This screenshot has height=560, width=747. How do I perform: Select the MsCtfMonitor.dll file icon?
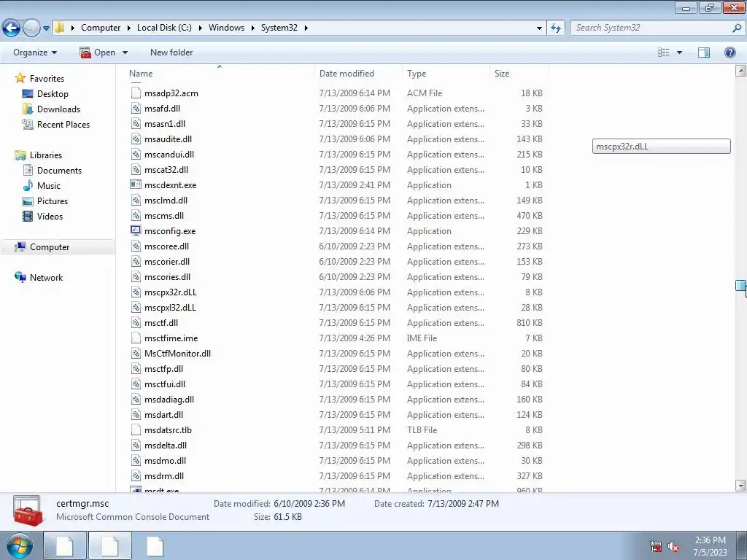[136, 354]
